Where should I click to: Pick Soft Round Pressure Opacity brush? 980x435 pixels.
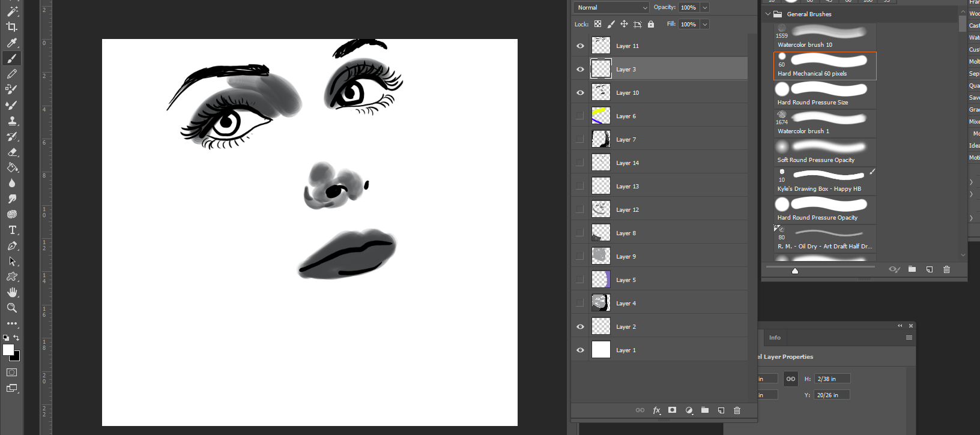[824, 152]
